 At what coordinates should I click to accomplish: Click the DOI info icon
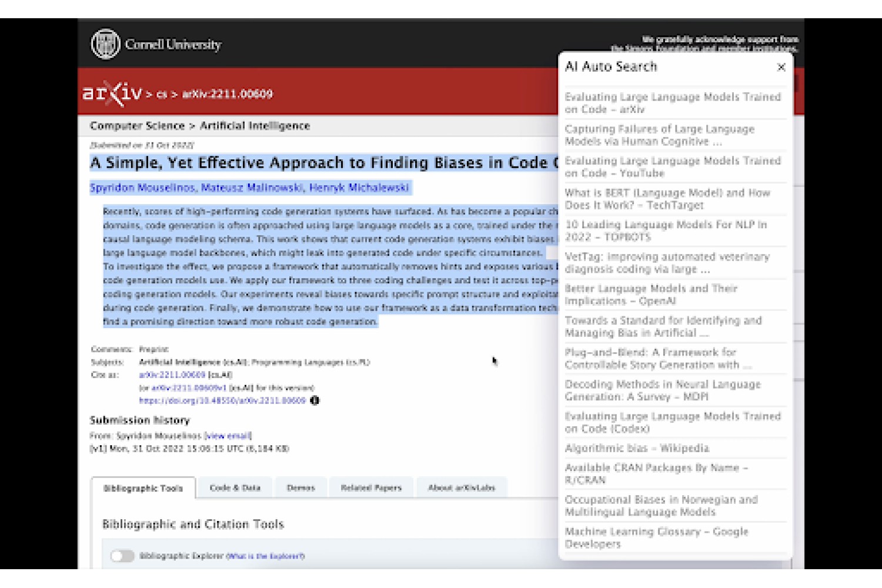point(315,400)
